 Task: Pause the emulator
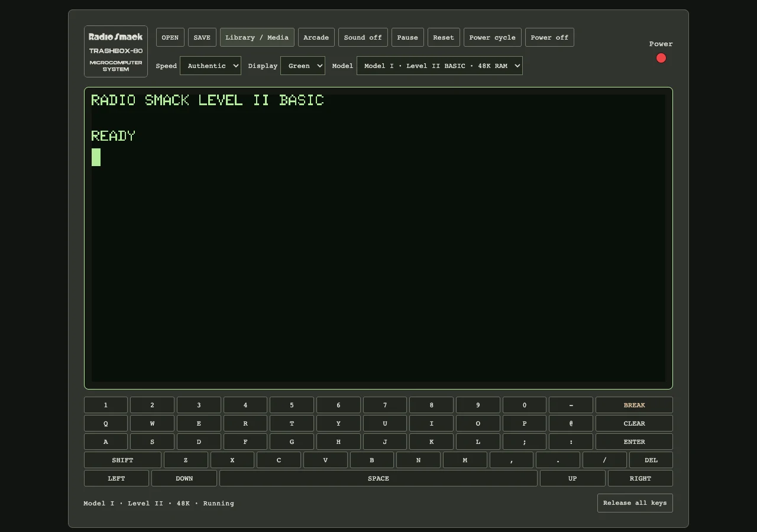click(x=407, y=37)
